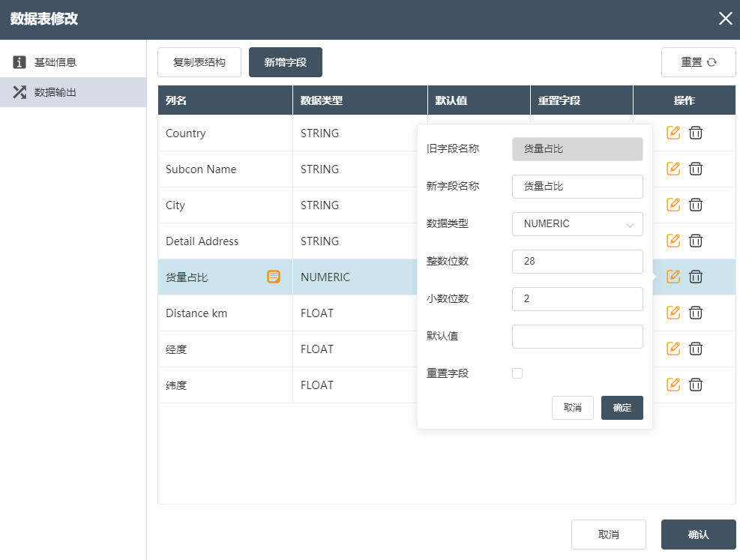Delete the 货量占比 row
Viewport: 740px width, 560px height.
[696, 277]
